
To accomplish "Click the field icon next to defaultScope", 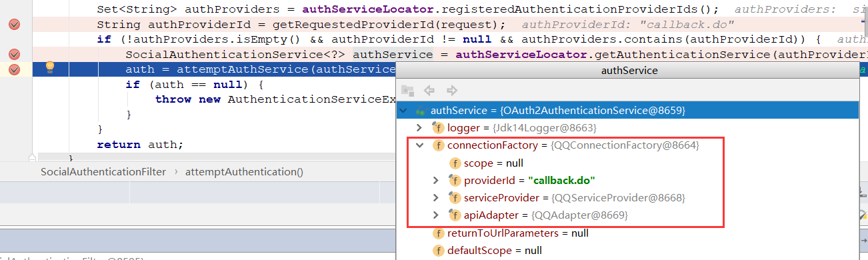I will [x=438, y=251].
